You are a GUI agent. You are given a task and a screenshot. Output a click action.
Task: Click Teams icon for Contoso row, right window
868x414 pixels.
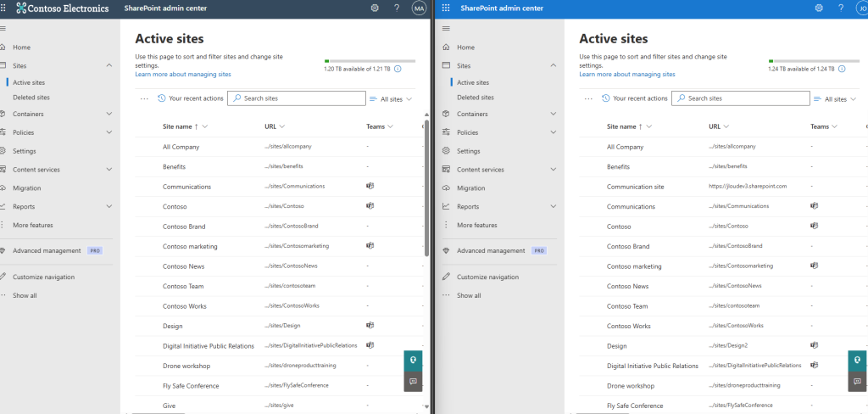pos(814,226)
